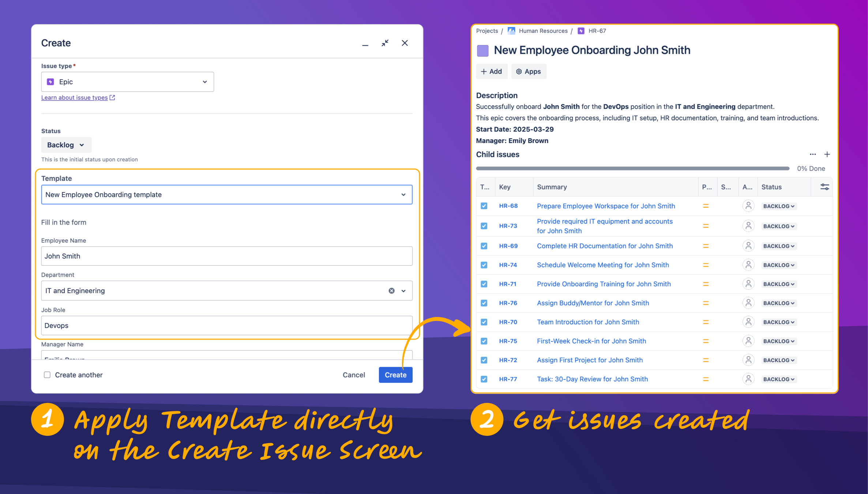
Task: Click unassigned avatar icon for HR-68
Action: [x=748, y=206]
